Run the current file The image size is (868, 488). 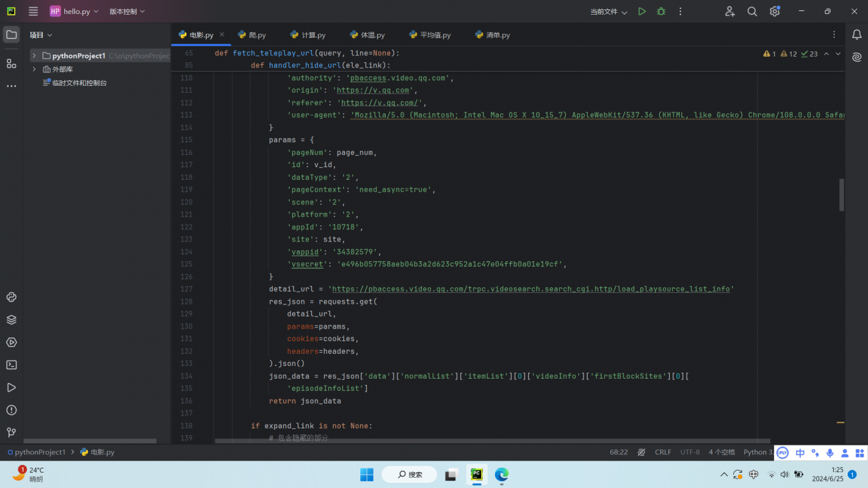[x=642, y=11]
